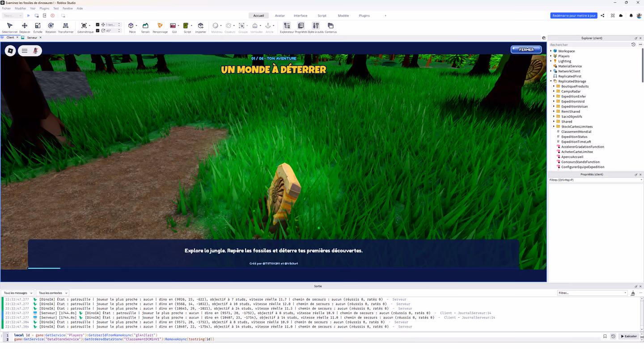Open the Tous les contextes dropdown
Screen dimensions: 644x349
[x=52, y=293]
